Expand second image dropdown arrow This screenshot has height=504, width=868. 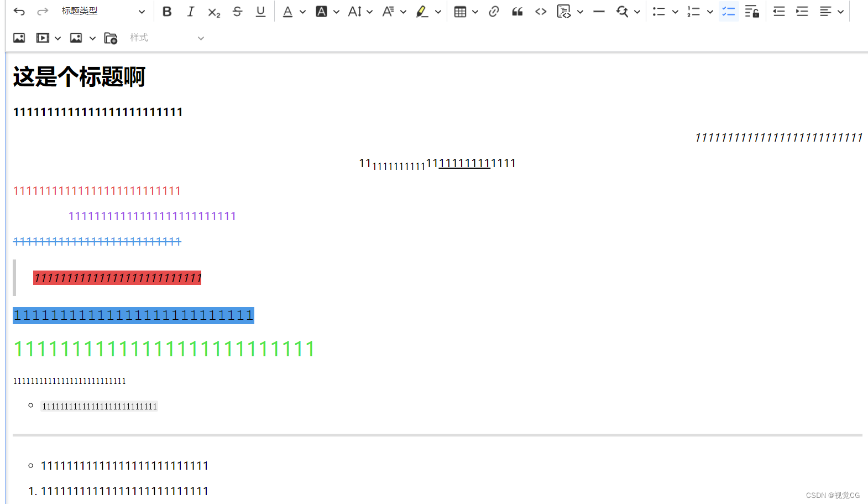[x=92, y=38]
